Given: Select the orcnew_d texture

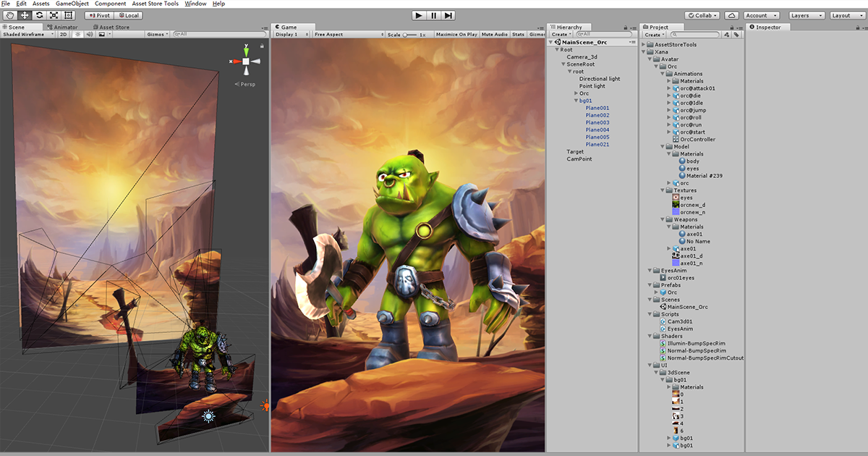Looking at the screenshot, I should click(x=688, y=205).
